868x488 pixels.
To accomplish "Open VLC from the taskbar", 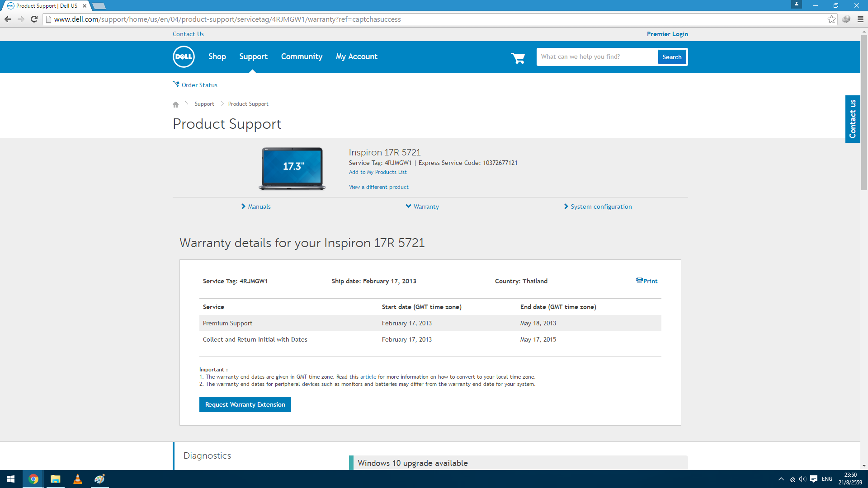I will click(78, 479).
